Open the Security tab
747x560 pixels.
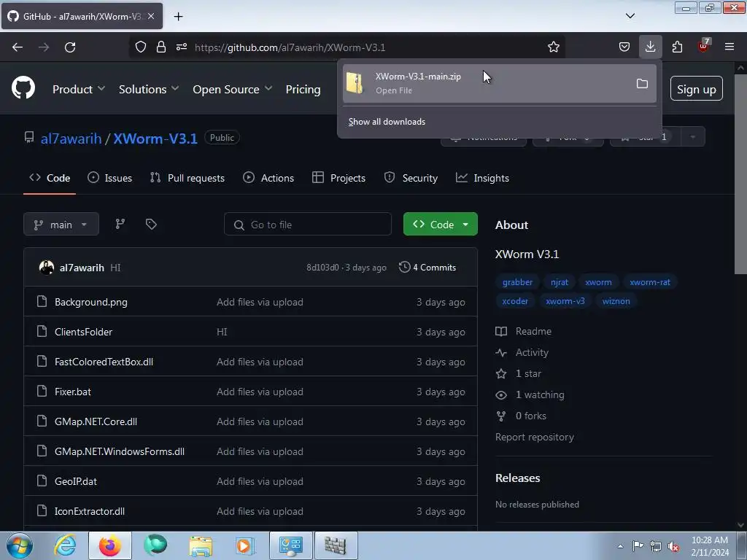[411, 178]
